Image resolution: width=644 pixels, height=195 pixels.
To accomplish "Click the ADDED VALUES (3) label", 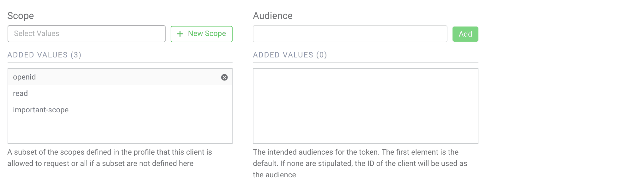I will [44, 55].
